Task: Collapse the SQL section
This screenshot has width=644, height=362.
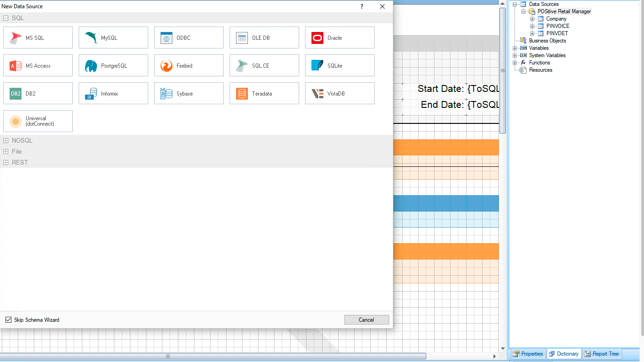Action: 6,18
